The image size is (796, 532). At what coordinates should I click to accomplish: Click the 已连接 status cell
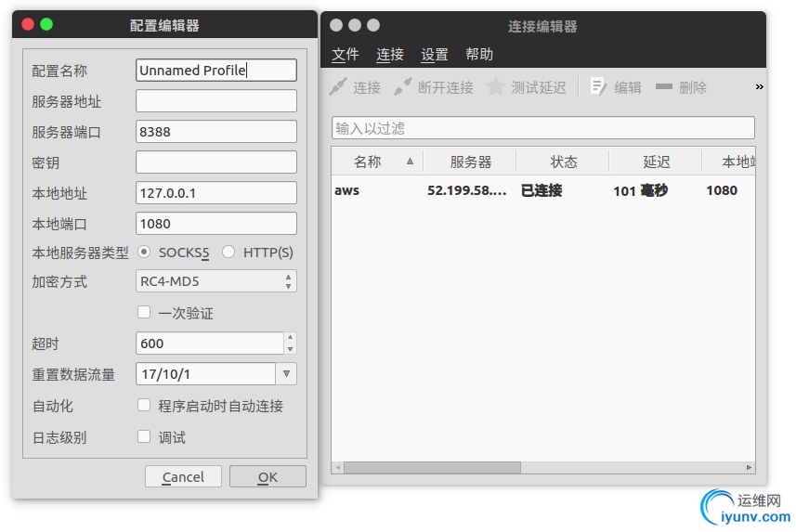click(x=542, y=190)
